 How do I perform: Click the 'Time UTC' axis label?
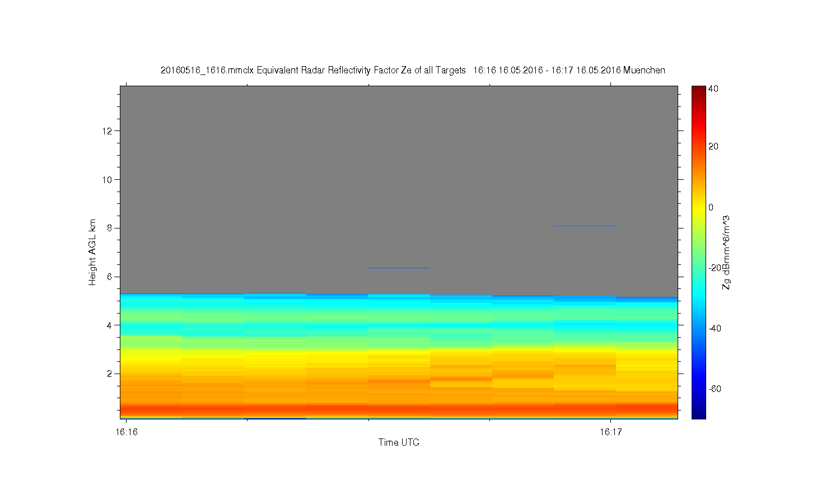(x=399, y=442)
